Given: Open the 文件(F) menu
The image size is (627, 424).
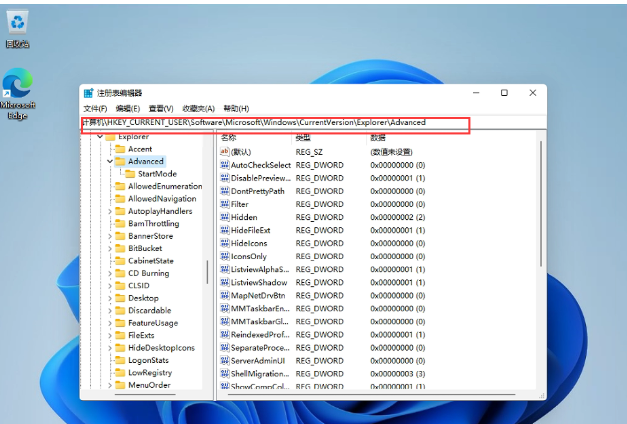Looking at the screenshot, I should 95,108.
